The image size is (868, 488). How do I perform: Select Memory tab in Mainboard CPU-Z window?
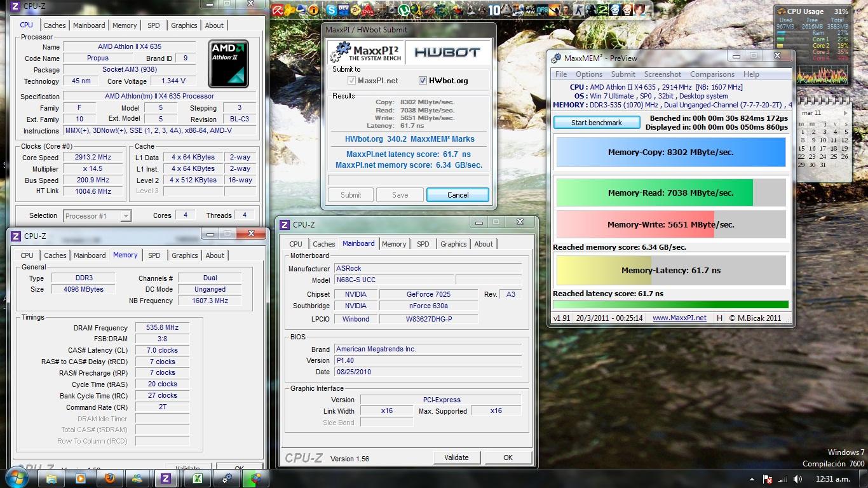coord(394,244)
